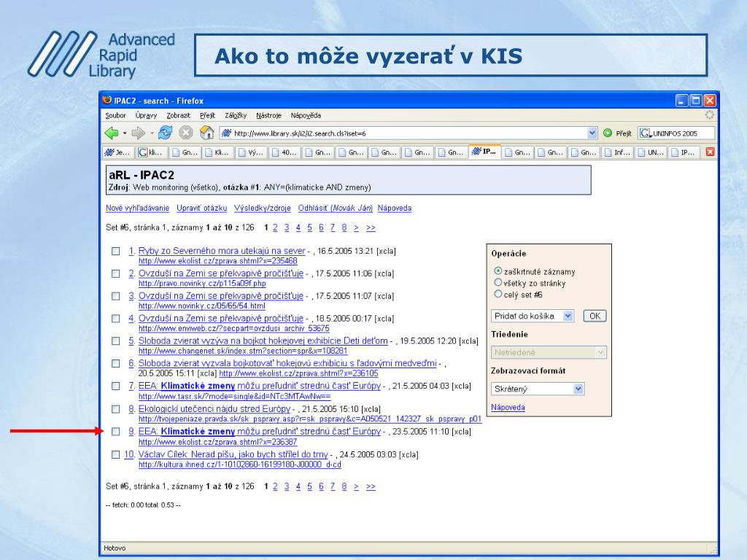Click into the address bar URL field
The height and width of the screenshot is (560, 747).
(x=409, y=133)
